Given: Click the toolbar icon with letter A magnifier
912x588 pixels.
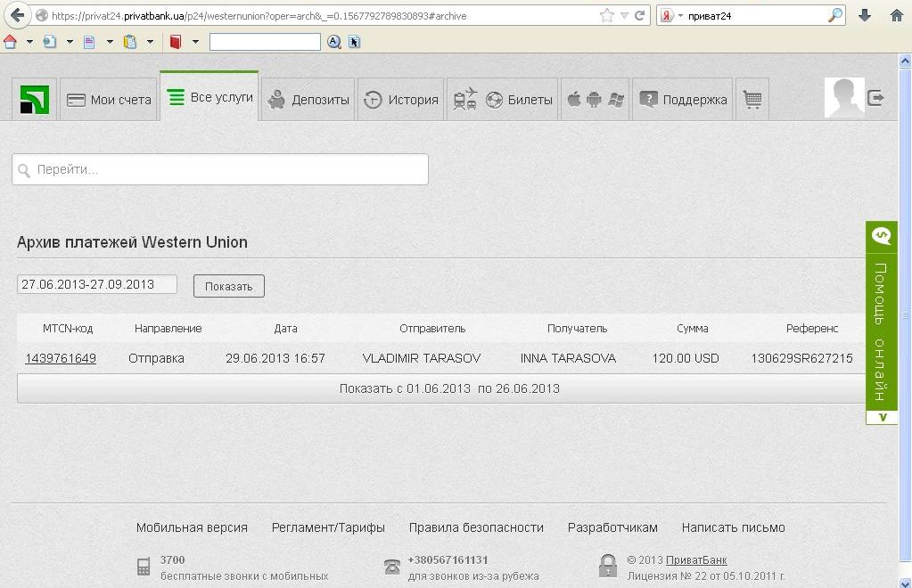Looking at the screenshot, I should (x=333, y=41).
